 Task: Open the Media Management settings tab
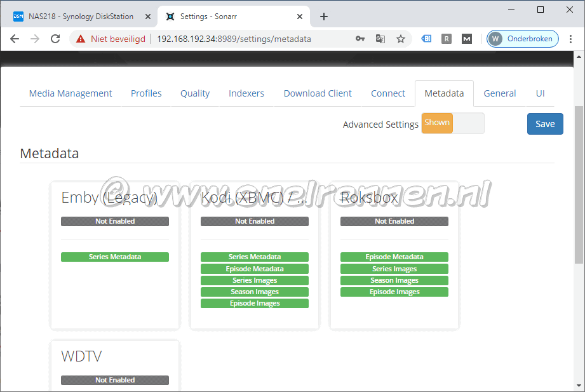click(71, 93)
